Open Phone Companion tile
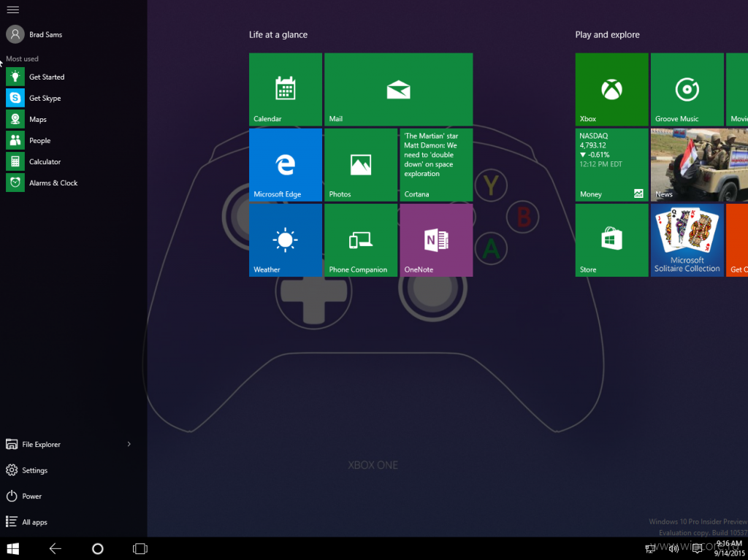This screenshot has height=560, width=748. click(361, 240)
